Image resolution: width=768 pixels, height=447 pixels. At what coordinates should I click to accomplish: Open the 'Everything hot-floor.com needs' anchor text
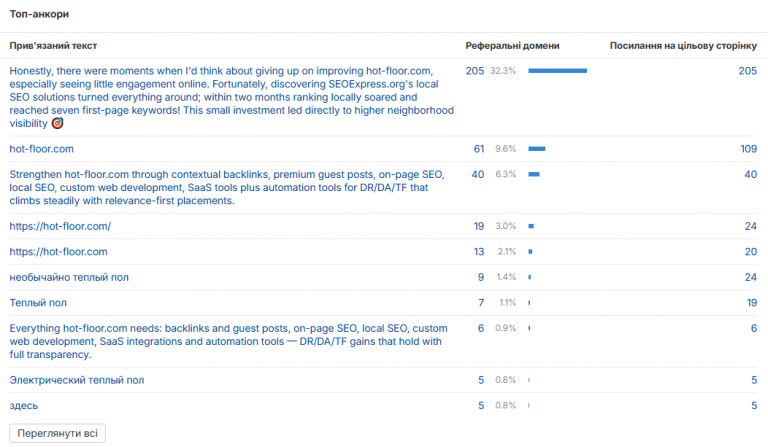tap(228, 341)
